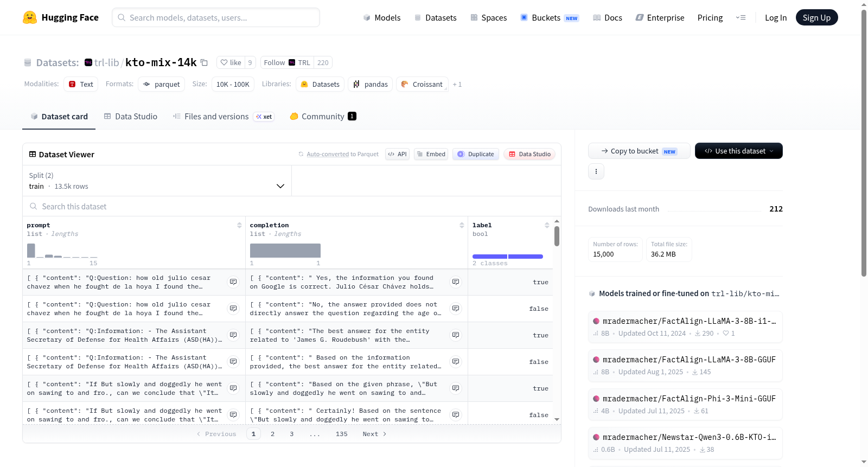This screenshot has height=467, width=868.
Task: Open Datasets in top navigation
Action: click(x=436, y=17)
